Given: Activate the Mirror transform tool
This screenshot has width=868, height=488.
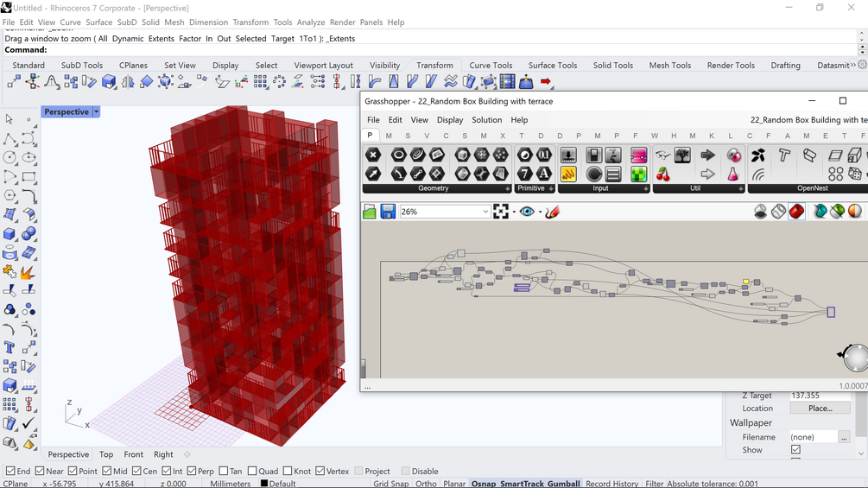Looking at the screenshot, I should coord(128,82).
